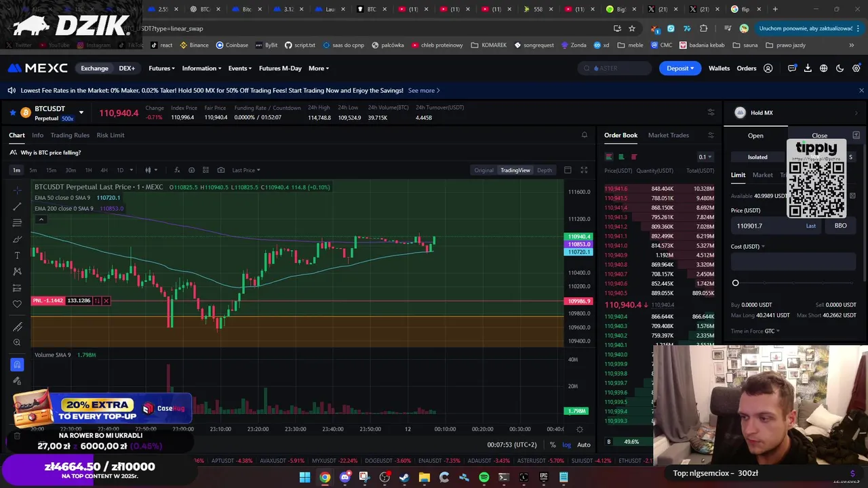Toggle percent scale on chart
Screen dimensions: 868x488
coord(553,445)
